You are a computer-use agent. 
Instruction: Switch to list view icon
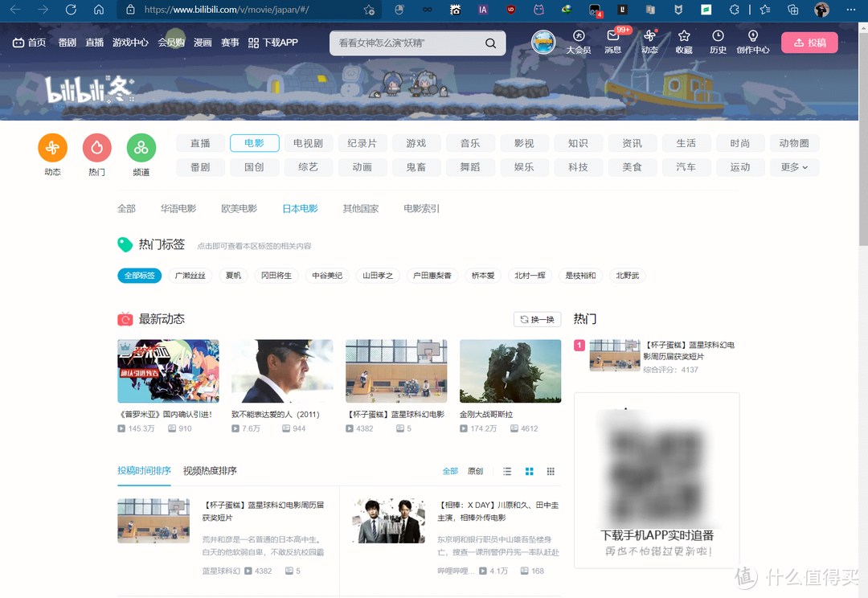tap(507, 471)
